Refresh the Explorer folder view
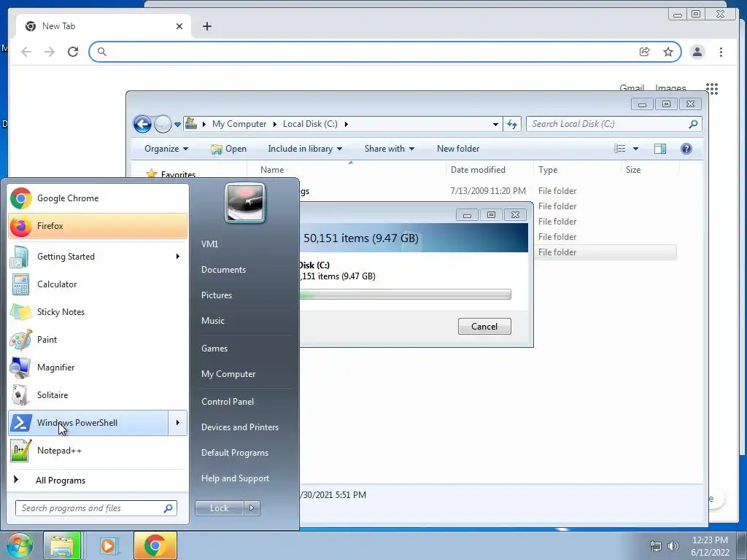747x560 pixels. (512, 124)
